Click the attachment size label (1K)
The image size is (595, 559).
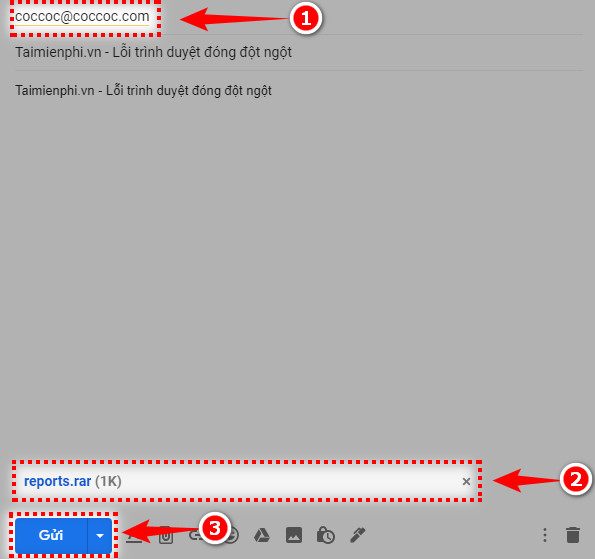coord(108,481)
